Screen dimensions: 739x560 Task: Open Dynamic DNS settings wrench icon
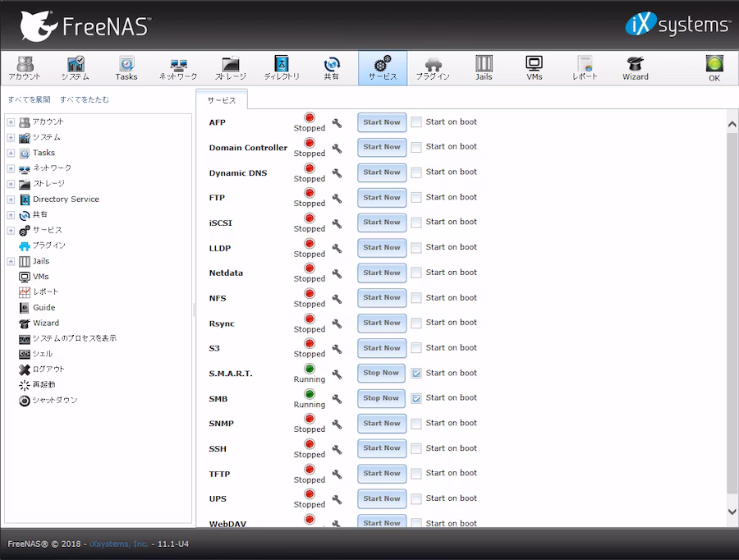point(337,173)
